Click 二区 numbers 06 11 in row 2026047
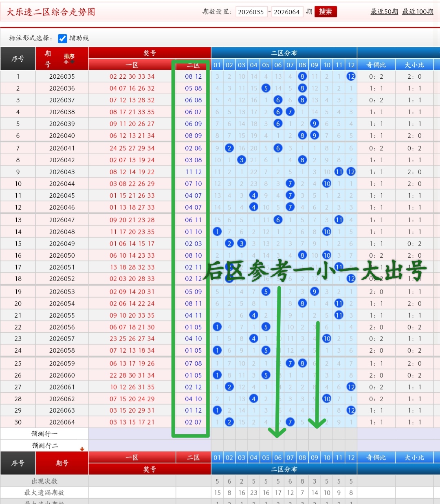Image resolution: width=440 pixels, height=504 pixels. click(194, 220)
